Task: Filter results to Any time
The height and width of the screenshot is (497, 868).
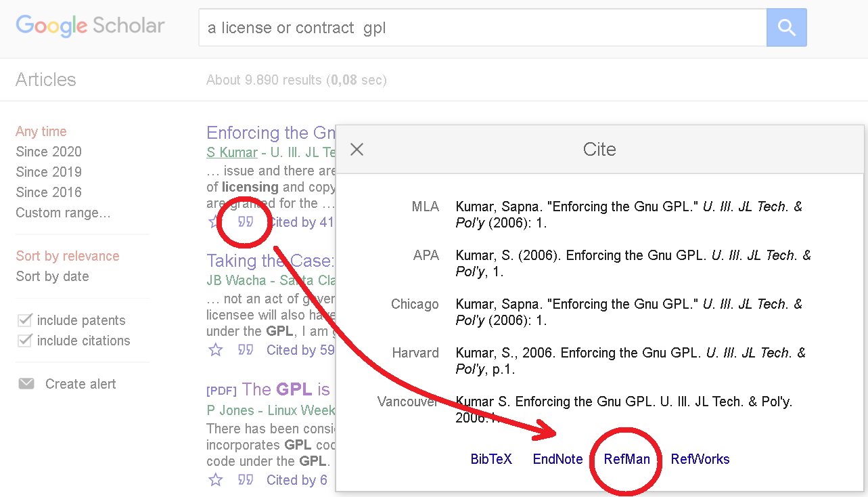Action: [x=41, y=131]
